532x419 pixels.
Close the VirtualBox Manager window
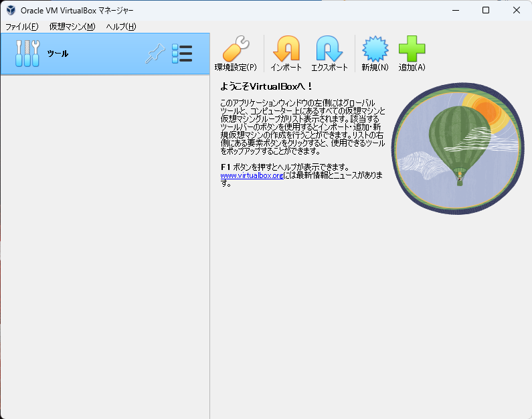517,10
